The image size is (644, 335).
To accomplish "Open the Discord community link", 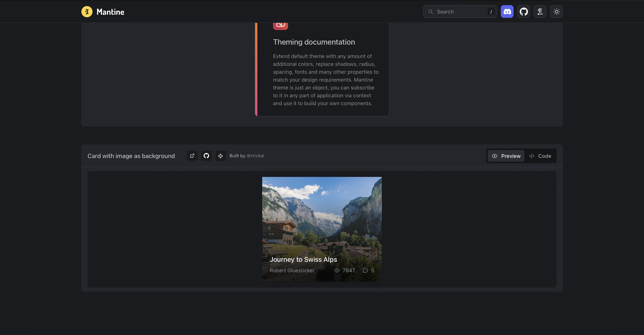I will (507, 12).
